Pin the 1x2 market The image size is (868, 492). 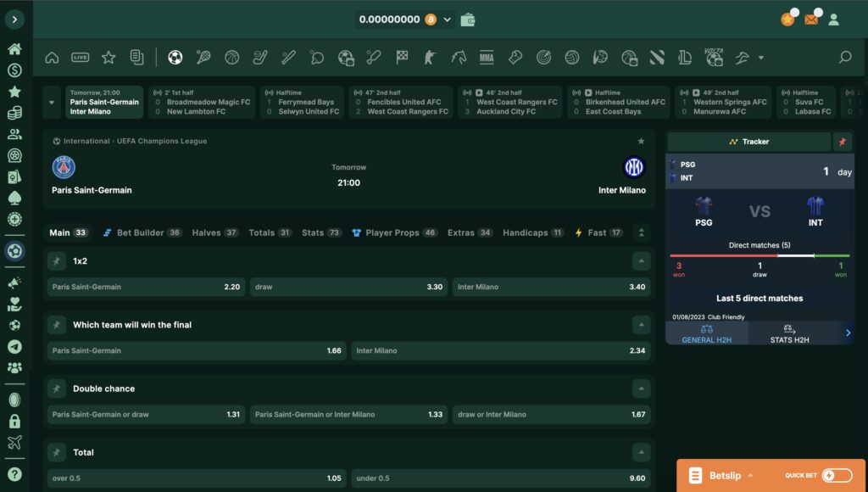[57, 261]
